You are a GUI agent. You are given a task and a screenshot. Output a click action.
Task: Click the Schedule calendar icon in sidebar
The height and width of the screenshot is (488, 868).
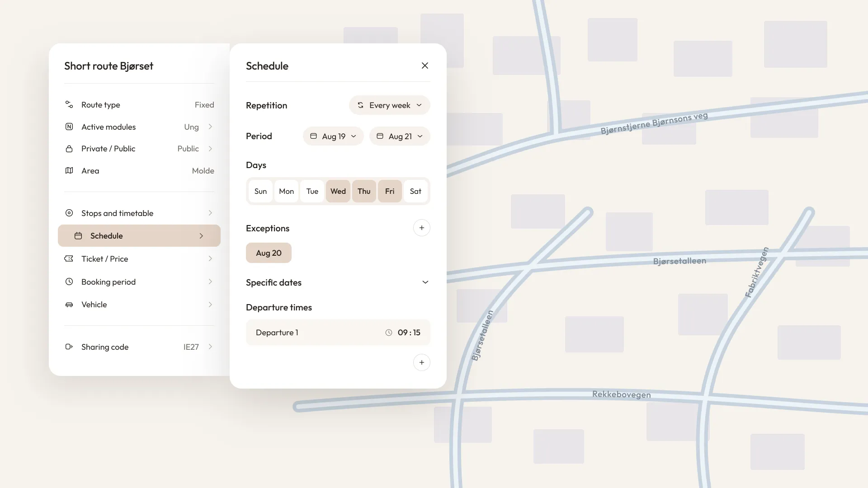(78, 236)
